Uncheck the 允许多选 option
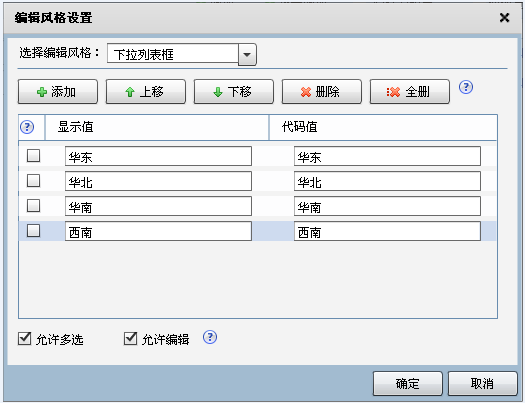Viewport: 525px width, 403px height. pos(25,339)
